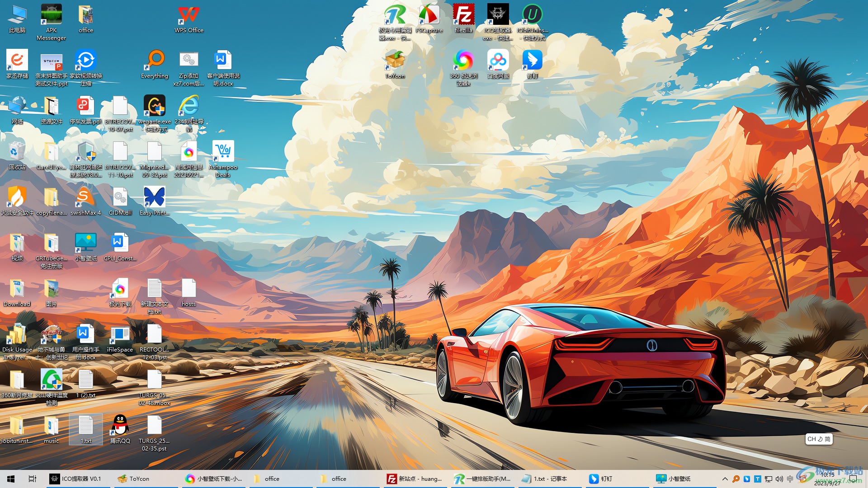Select the ICO提取器 desktop shortcut
This screenshot has width=868, height=488.
click(498, 22)
